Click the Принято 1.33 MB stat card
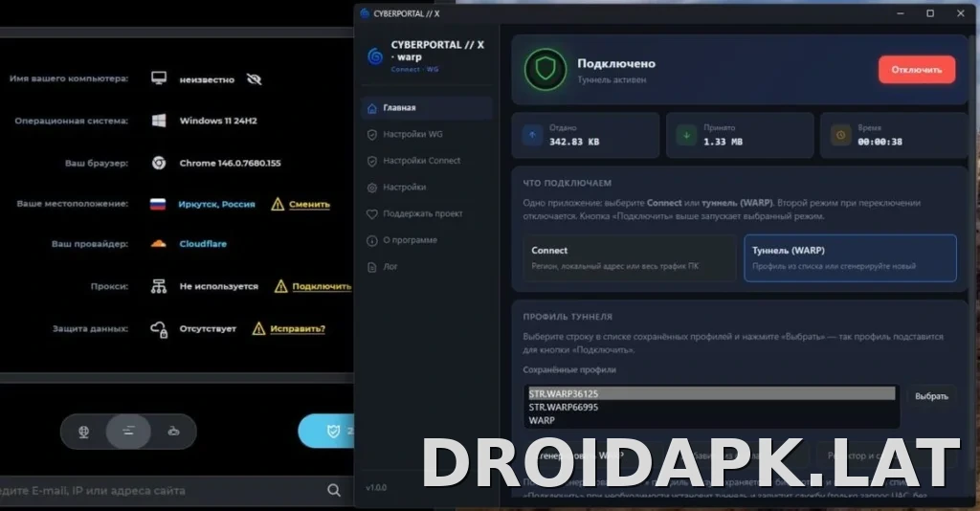The width and height of the screenshot is (980, 511). (x=740, y=135)
